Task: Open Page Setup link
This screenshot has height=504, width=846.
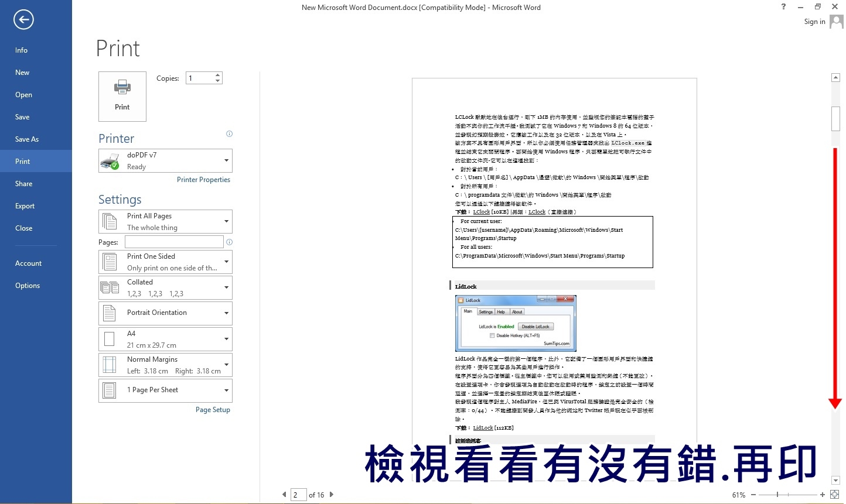Action: click(213, 410)
